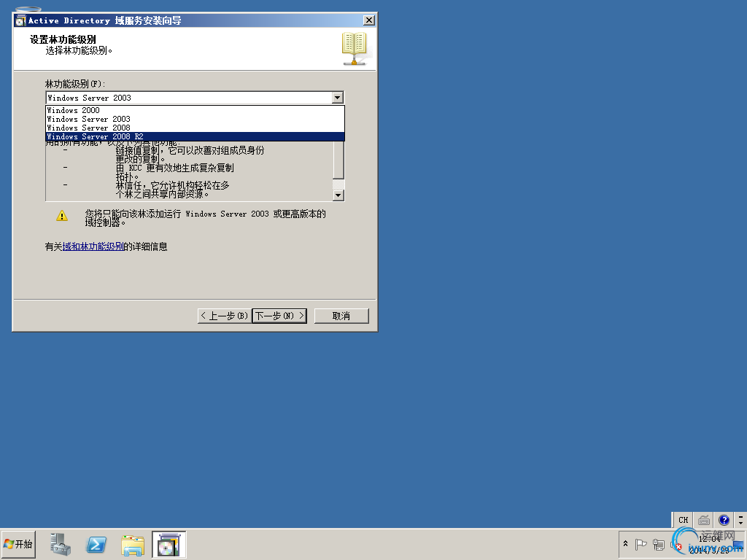Viewport: 747px width, 560px height.
Task: Click the Active Directory wizard taskbar icon
Action: point(169,545)
